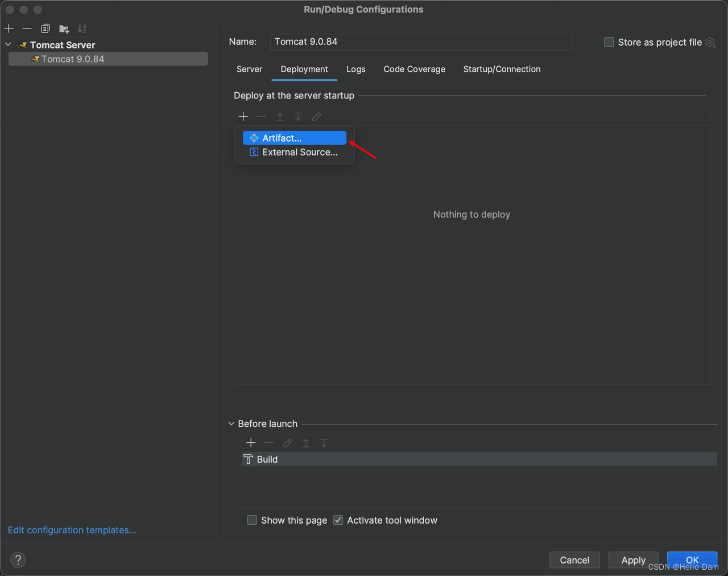
Task: Uncheck Activate tool window checkbox
Action: point(338,520)
